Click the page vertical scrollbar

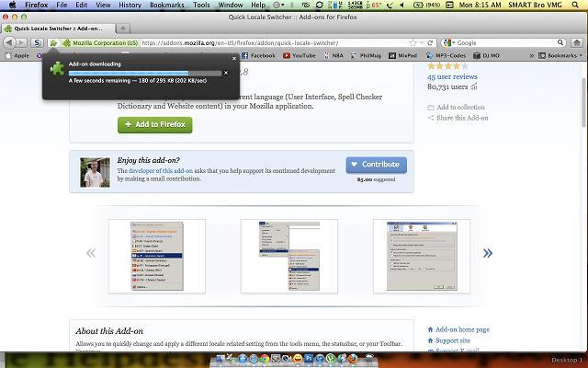pos(584,101)
